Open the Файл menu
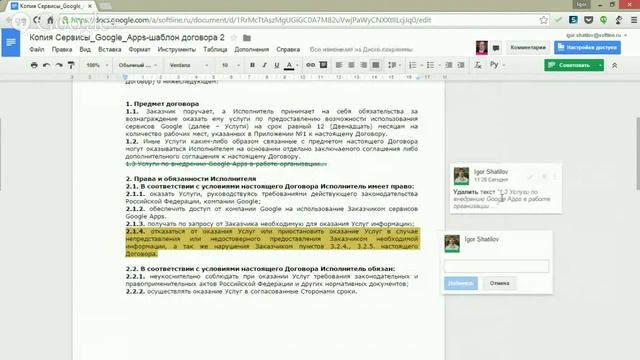The width and height of the screenshot is (640, 360). (x=37, y=49)
